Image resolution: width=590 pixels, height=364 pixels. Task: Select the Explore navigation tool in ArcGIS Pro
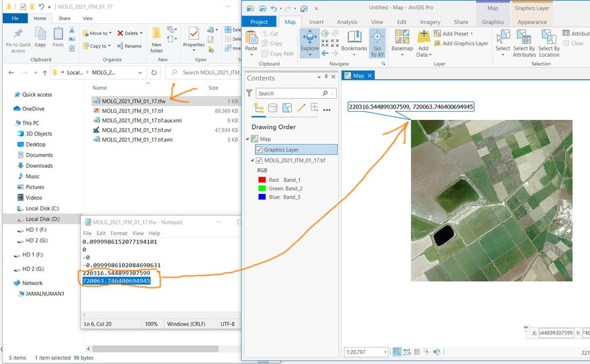pos(310,43)
